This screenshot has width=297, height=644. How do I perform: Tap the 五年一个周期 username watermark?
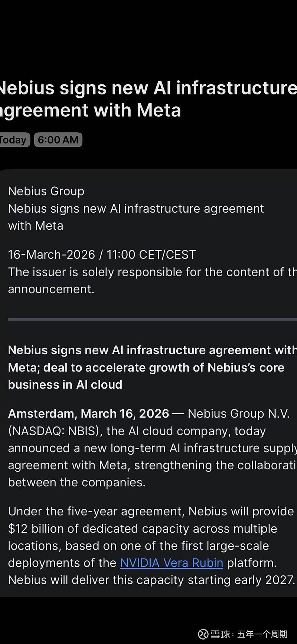click(x=262, y=634)
